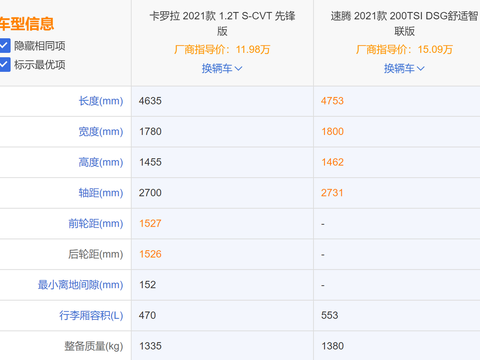The height and width of the screenshot is (360, 480).
Task: Select the 1526 rear track value
Action: [150, 254]
